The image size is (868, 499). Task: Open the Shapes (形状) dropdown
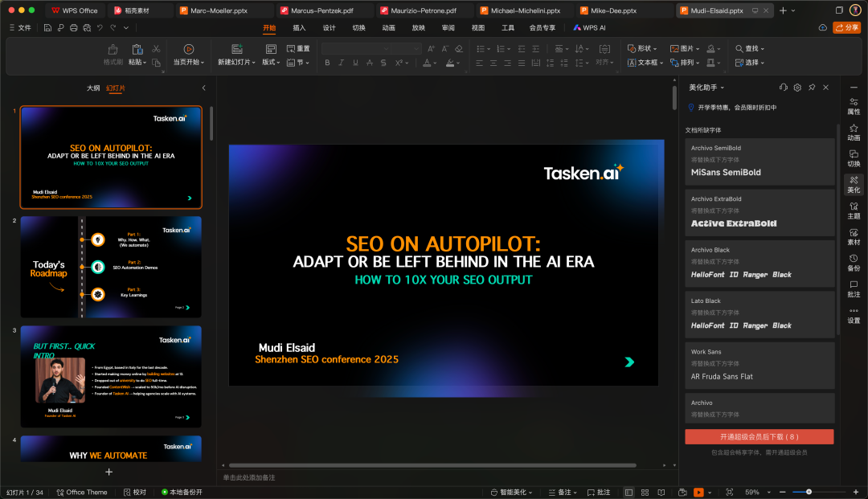pos(642,49)
